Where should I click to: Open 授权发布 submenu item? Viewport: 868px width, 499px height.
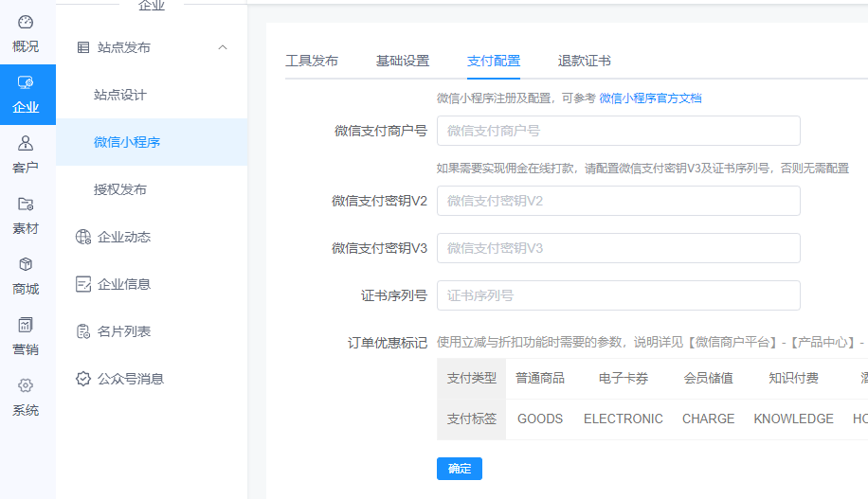(152, 189)
